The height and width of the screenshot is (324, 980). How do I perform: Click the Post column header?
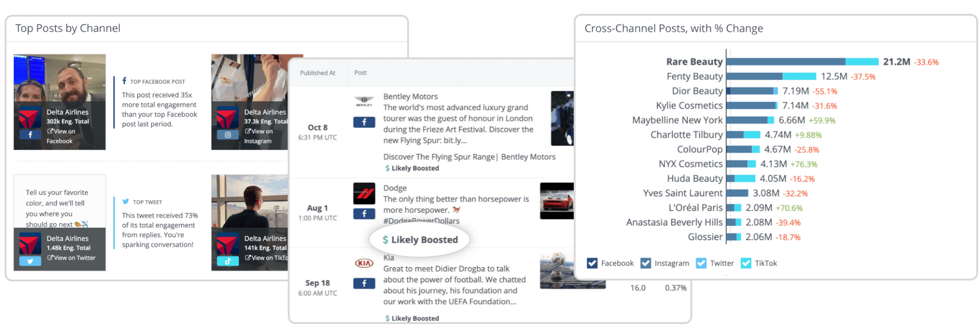click(x=360, y=73)
